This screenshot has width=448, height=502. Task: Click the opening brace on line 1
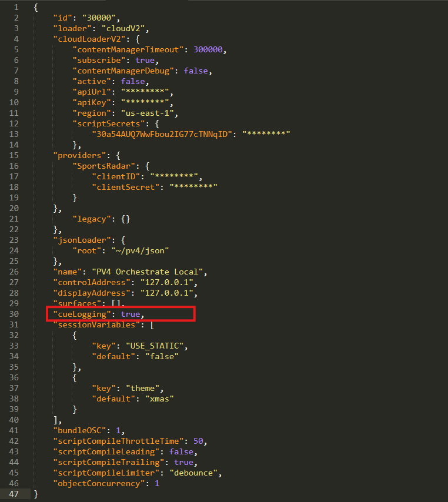point(36,8)
